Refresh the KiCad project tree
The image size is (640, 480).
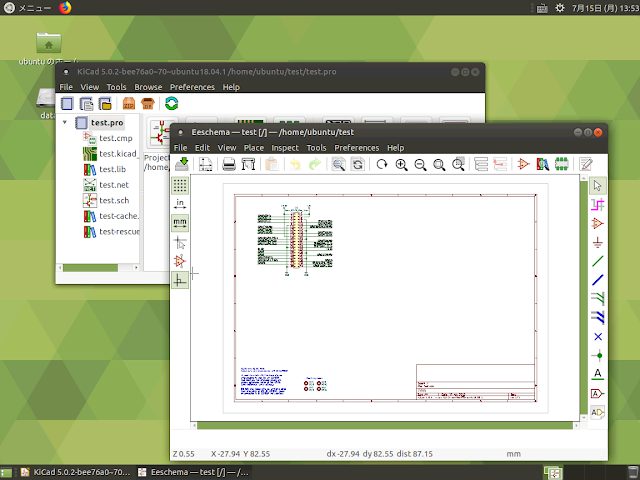tap(171, 104)
